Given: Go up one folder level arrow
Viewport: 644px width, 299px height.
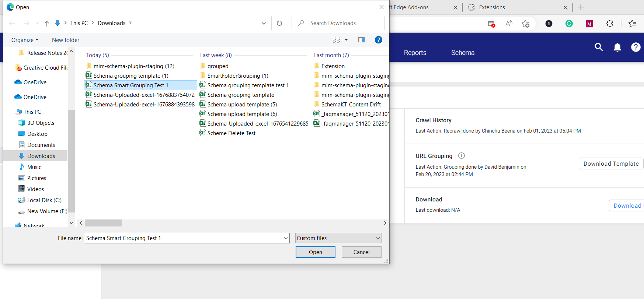Looking at the screenshot, I should (x=47, y=23).
